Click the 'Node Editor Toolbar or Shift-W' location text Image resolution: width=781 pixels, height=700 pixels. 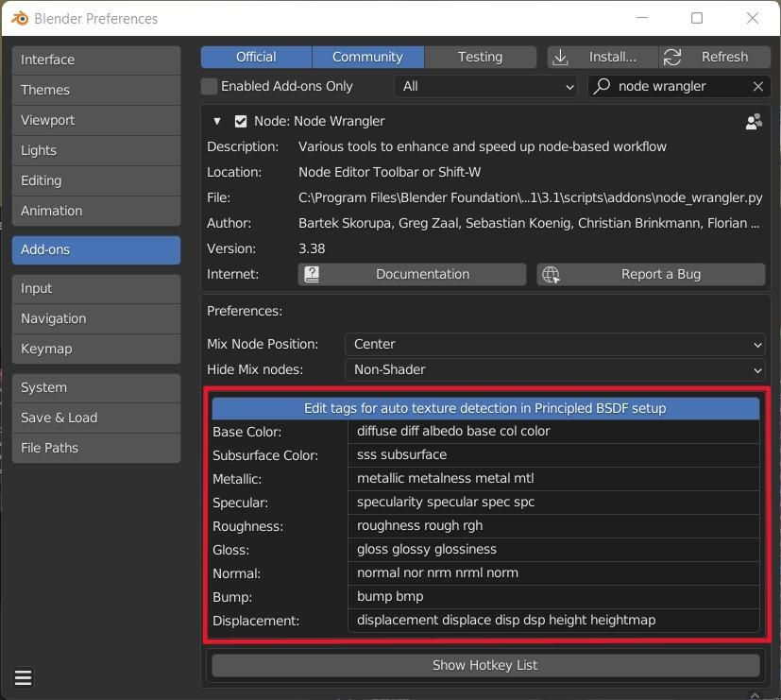[x=389, y=172]
